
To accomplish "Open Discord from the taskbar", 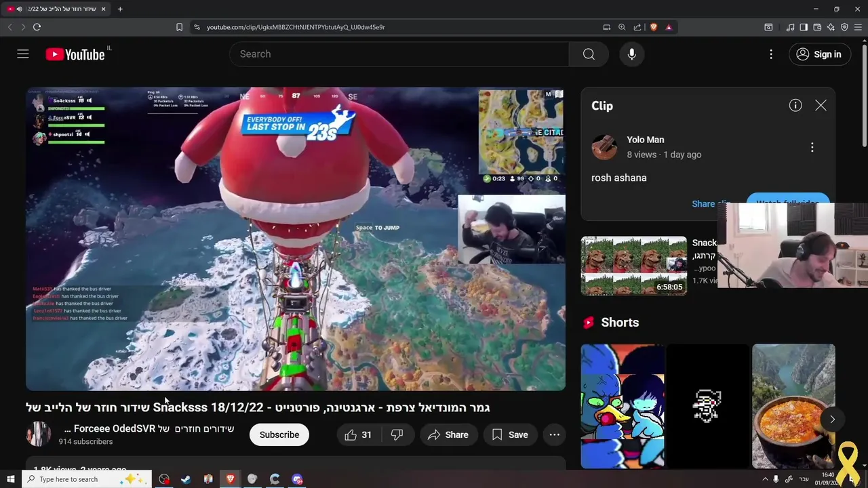I will pos(297,479).
